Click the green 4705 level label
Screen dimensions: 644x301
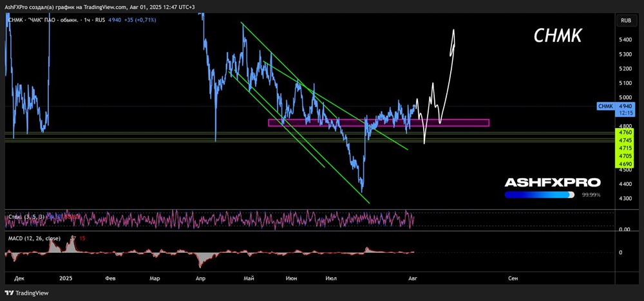pos(625,156)
